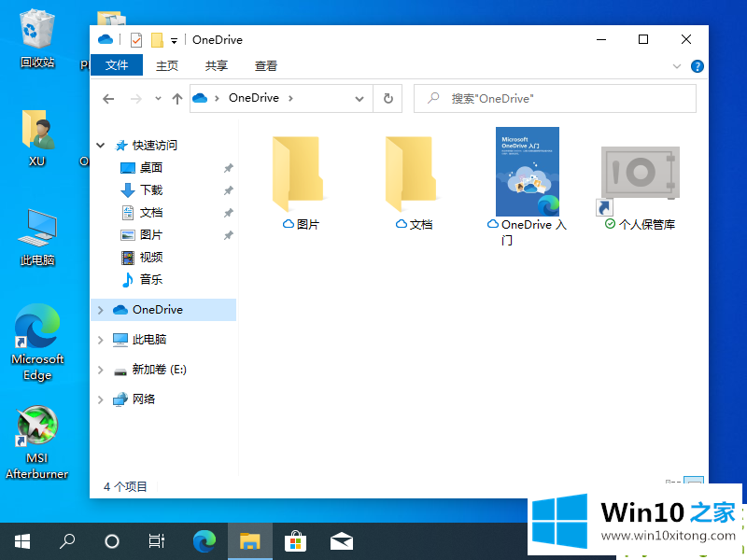Open Microsoft Store from the taskbar
Image resolution: width=747 pixels, height=560 pixels.
point(295,541)
